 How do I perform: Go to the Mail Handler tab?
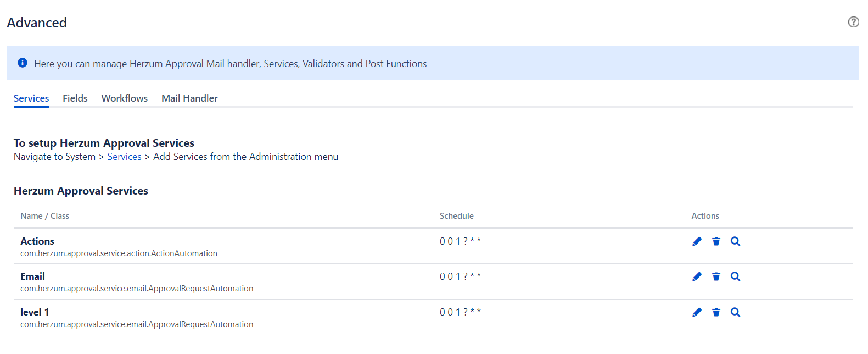pos(189,98)
